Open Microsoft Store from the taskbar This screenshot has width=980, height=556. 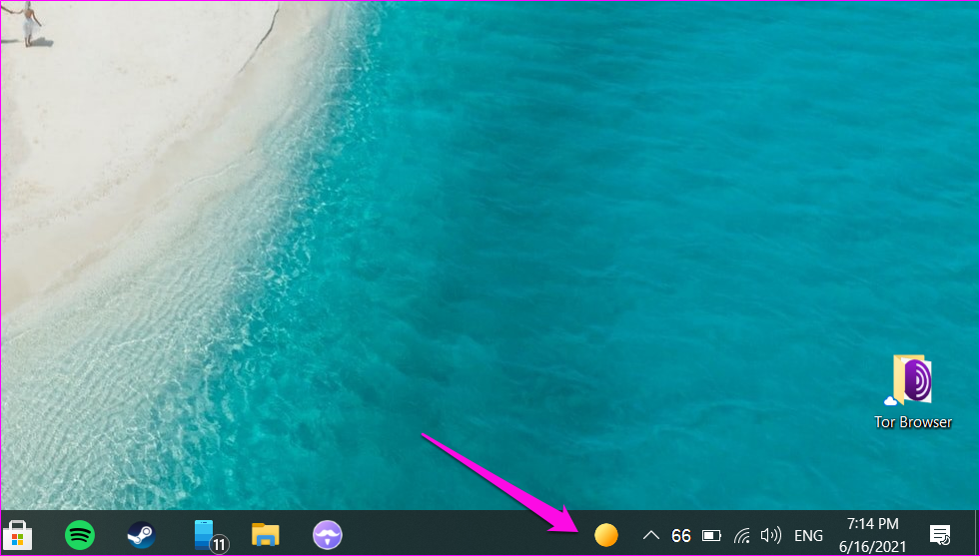tap(18, 535)
